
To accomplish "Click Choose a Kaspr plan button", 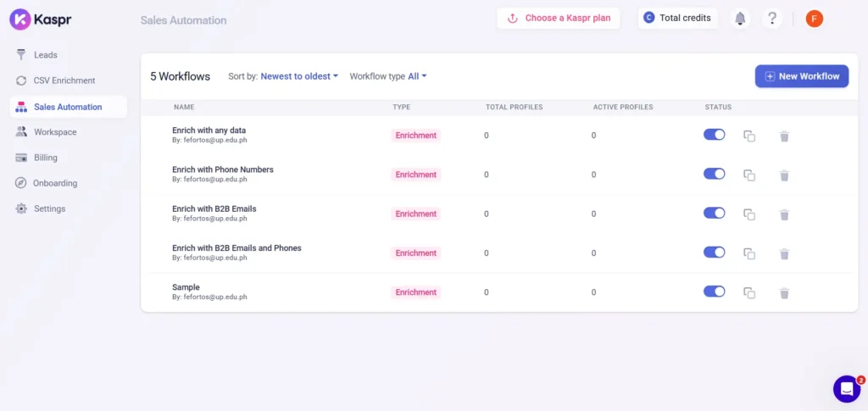I will pos(559,19).
